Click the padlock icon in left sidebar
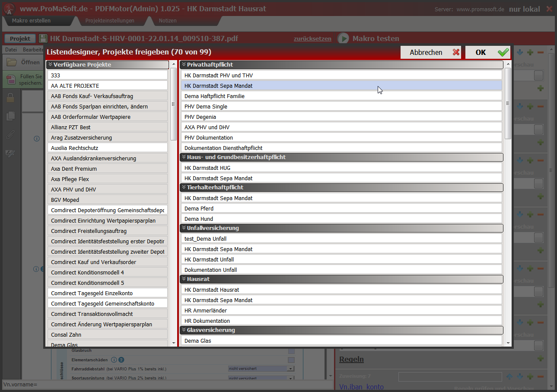This screenshot has width=557, height=392. 10,98
